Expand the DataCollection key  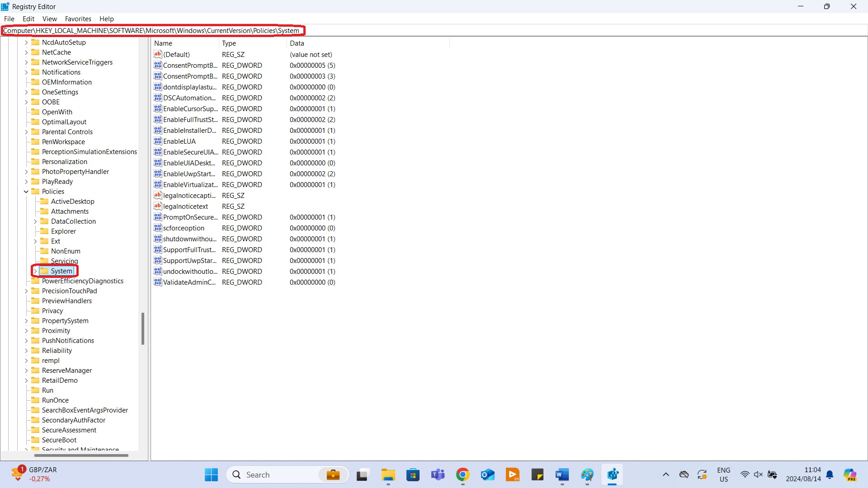click(x=35, y=221)
